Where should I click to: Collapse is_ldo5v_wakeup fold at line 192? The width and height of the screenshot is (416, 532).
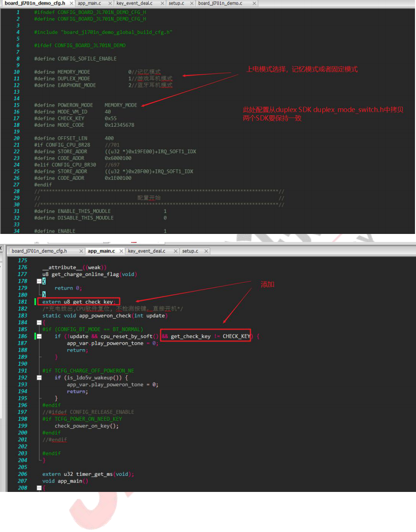pyautogui.click(x=39, y=378)
